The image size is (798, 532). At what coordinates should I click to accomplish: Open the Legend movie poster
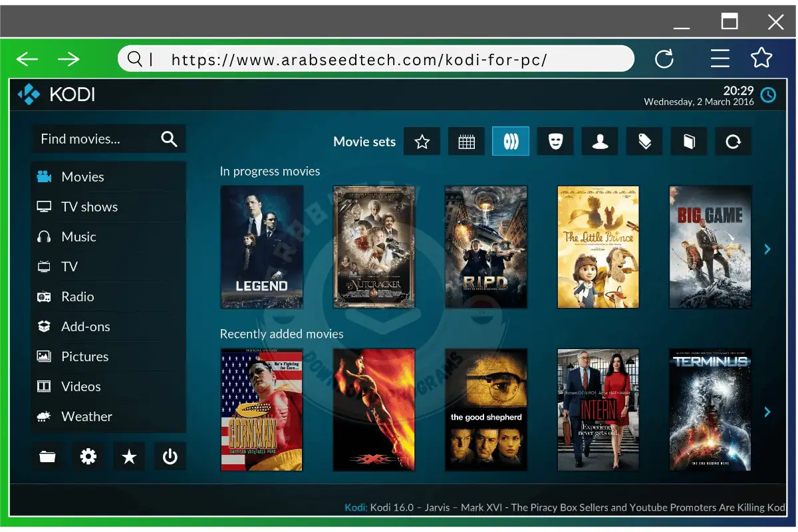tap(261, 247)
